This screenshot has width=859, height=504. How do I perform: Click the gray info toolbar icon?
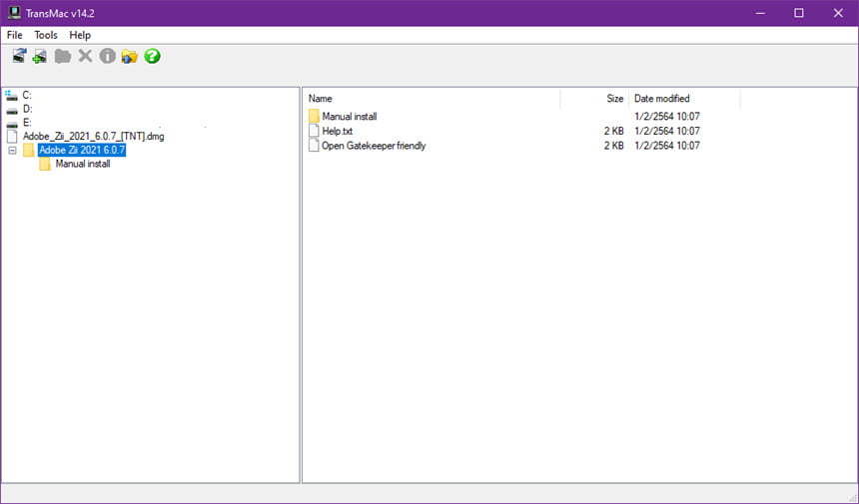pyautogui.click(x=108, y=56)
